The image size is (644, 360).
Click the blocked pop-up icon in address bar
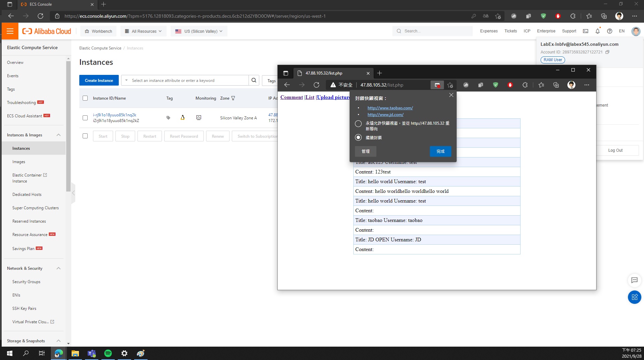point(437,85)
